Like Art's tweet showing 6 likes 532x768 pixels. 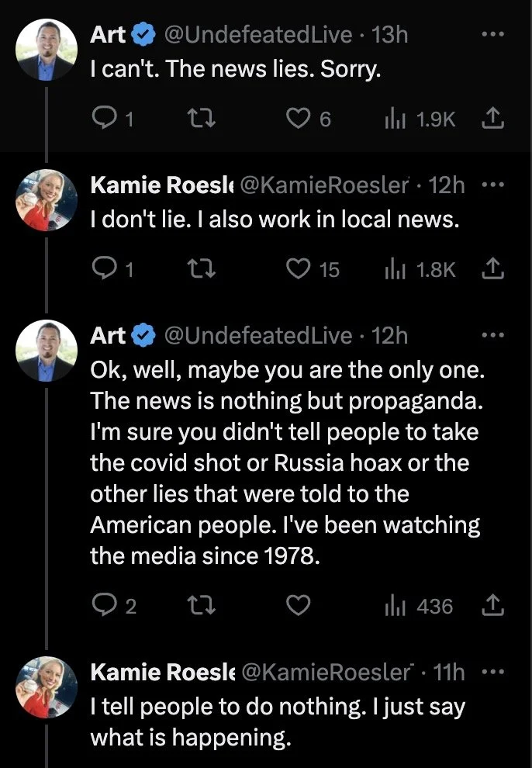308,119
